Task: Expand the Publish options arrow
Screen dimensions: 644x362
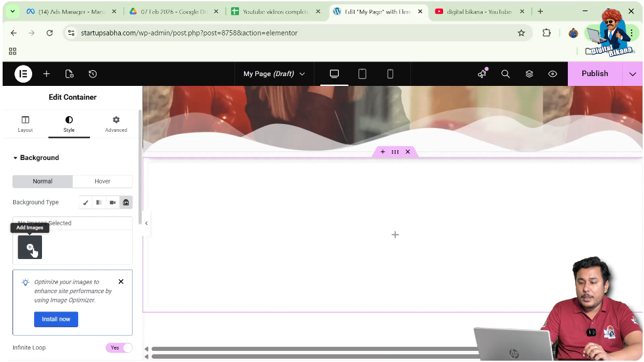Action: tap(632, 74)
